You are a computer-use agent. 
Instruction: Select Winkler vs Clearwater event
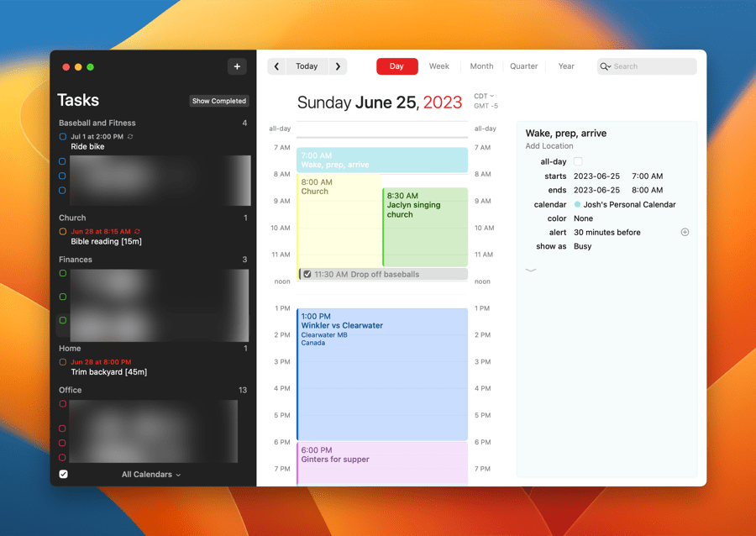tap(382, 374)
